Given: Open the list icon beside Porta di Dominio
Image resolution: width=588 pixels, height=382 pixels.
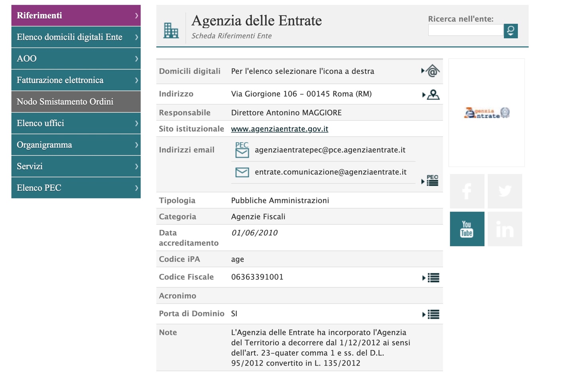Looking at the screenshot, I should click(431, 315).
